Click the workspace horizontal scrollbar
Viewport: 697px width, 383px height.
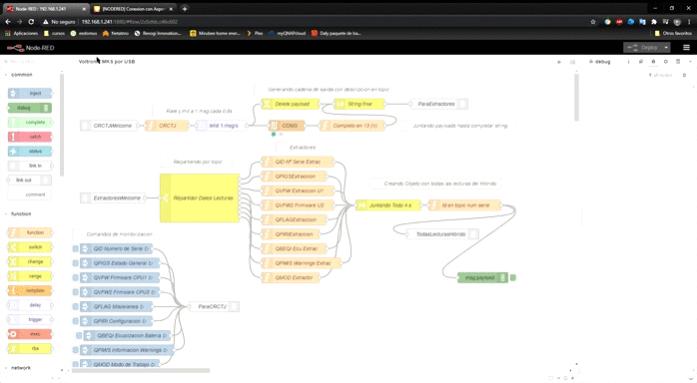click(x=140, y=370)
